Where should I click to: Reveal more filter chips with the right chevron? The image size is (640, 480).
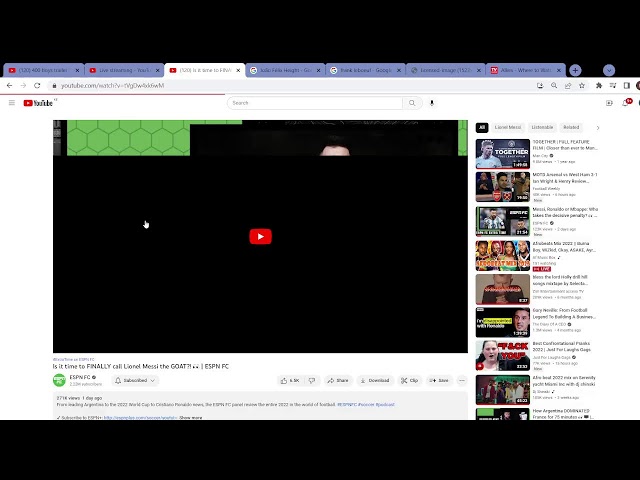pyautogui.click(x=598, y=128)
